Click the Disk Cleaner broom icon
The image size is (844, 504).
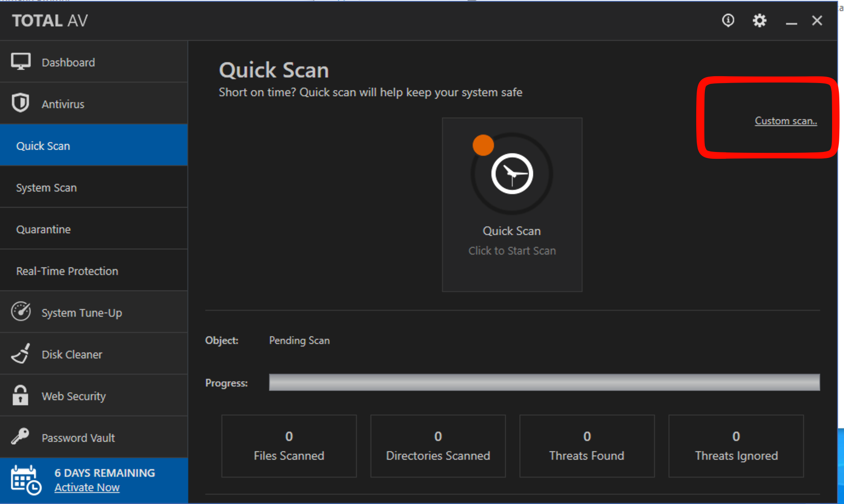click(20, 353)
